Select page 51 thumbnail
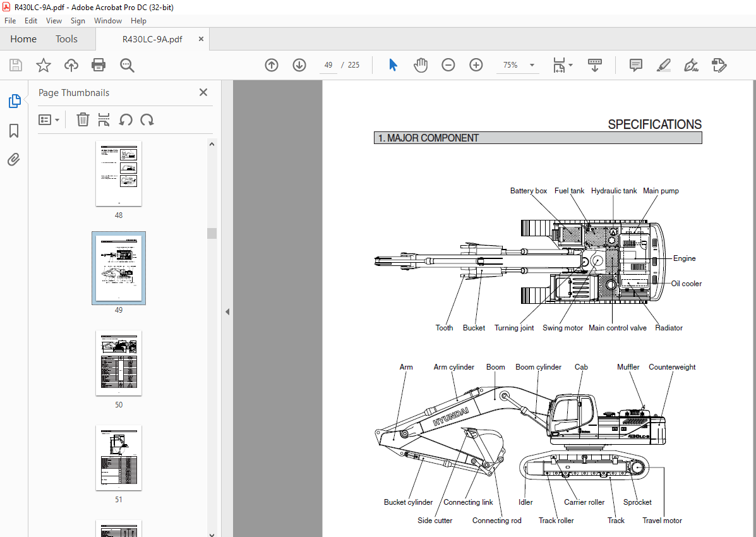 pos(119,458)
